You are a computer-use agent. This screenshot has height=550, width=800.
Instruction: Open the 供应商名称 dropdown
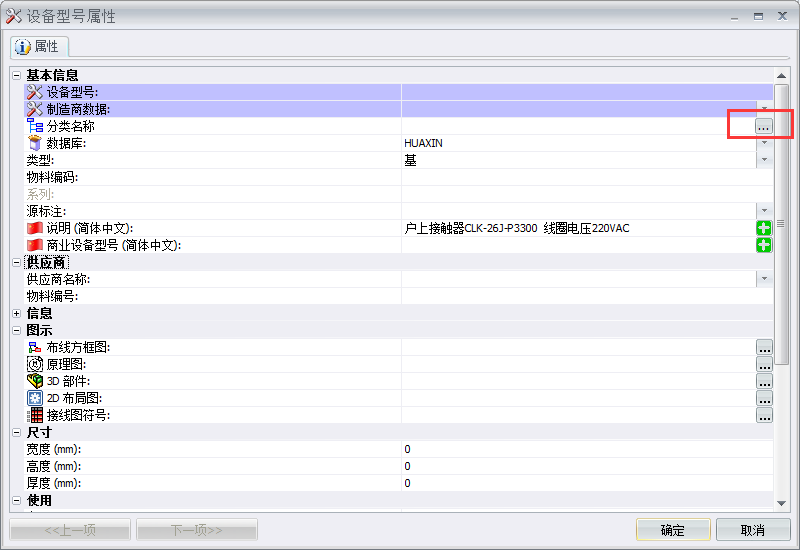coord(764,279)
